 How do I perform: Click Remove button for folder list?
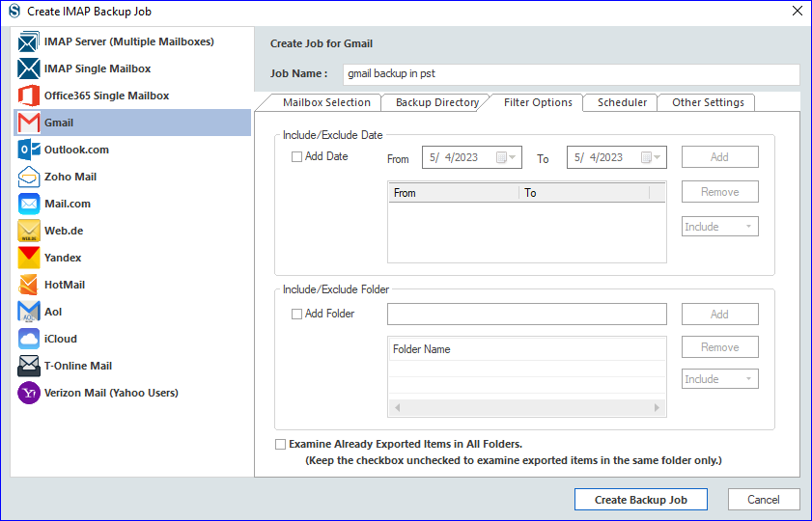720,347
